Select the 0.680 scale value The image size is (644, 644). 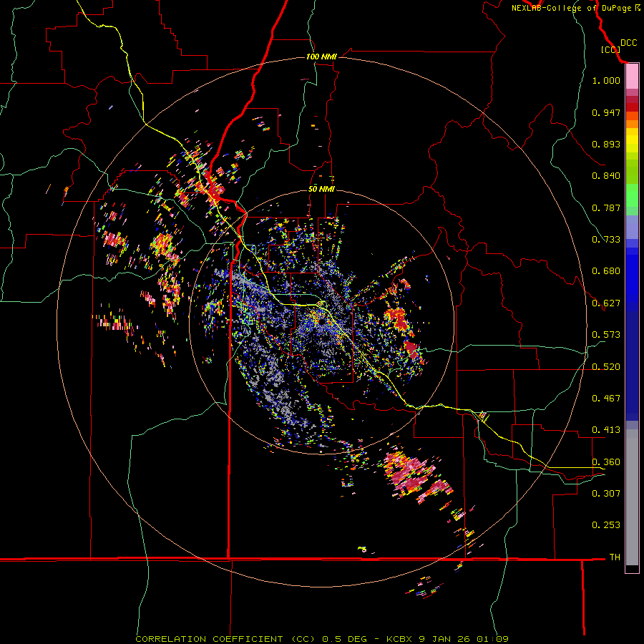pos(606,271)
